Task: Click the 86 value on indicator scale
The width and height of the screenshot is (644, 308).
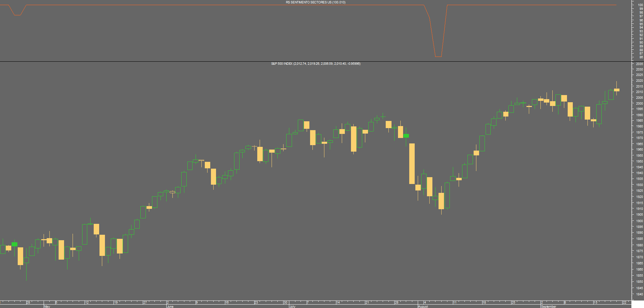Action: pyautogui.click(x=641, y=57)
